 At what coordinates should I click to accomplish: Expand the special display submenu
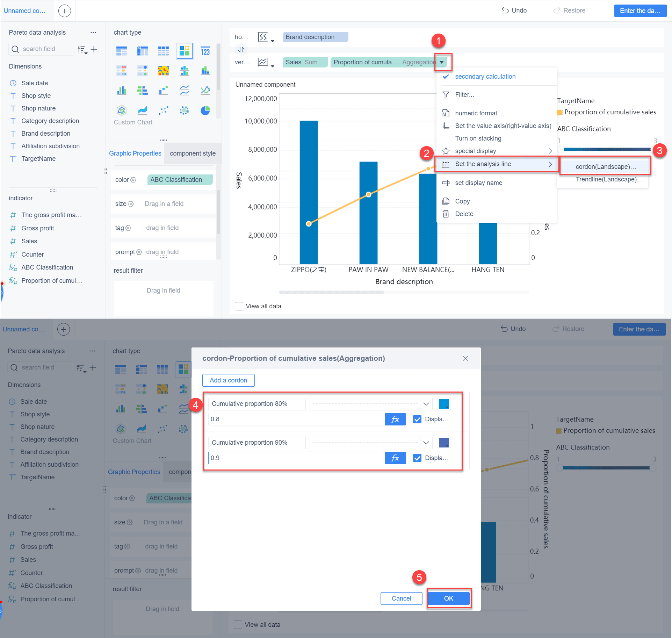[x=496, y=151]
